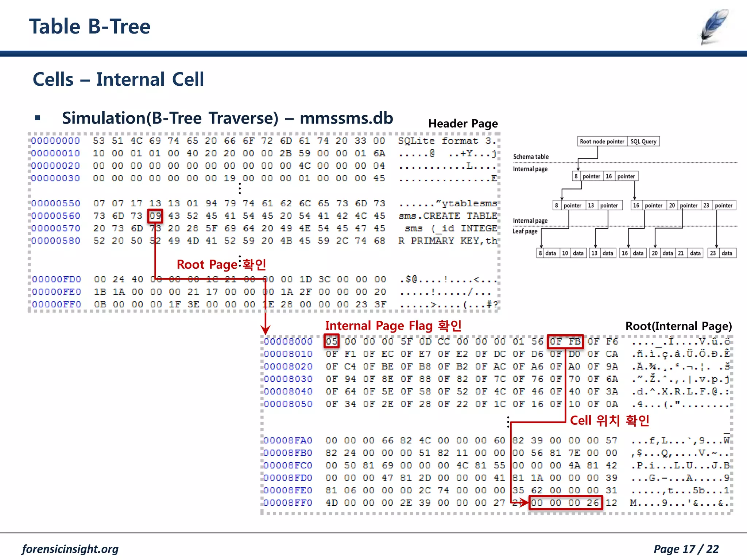Click hex offset 00000FF0
747x560 pixels.
tap(56, 304)
